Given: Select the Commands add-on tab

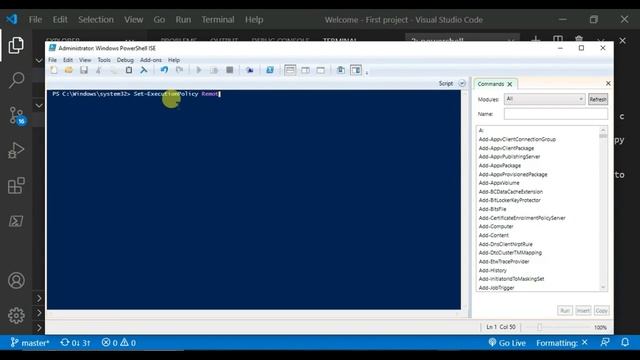Looking at the screenshot, I should point(491,84).
